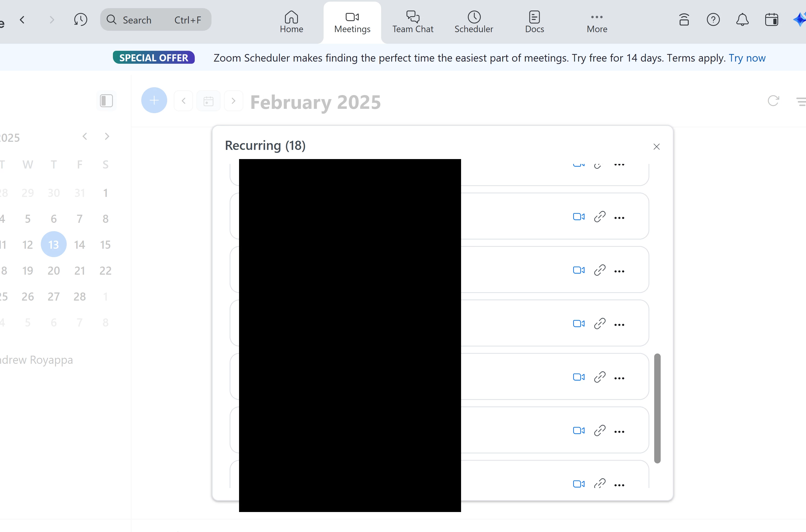Open the notifications bell
Image resolution: width=806 pixels, height=532 pixels.
[x=742, y=20]
